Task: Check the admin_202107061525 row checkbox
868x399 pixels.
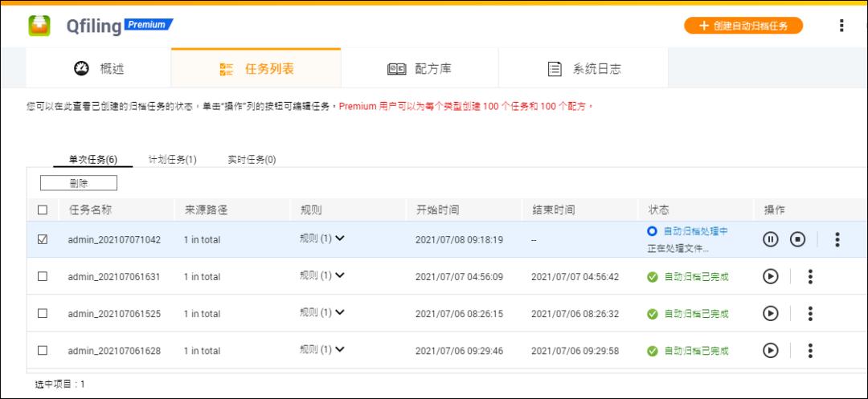Action: click(43, 313)
